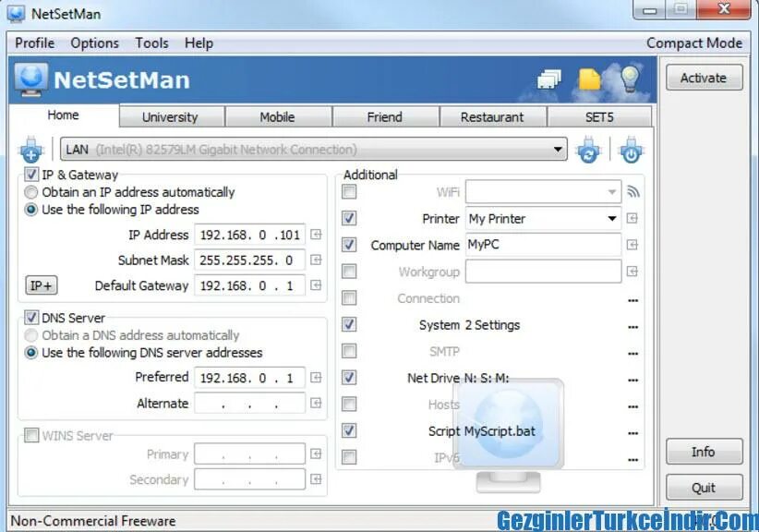Screen dimensions: 759x532
Task: Click the Computer Name field containing MyPC
Action: 543,245
